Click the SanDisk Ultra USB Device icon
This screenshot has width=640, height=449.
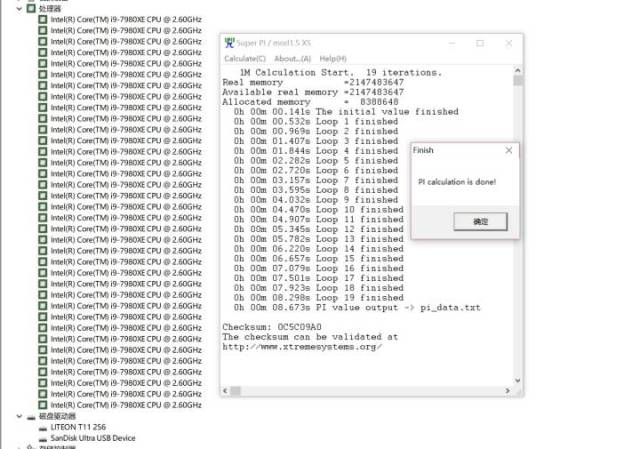[42, 438]
